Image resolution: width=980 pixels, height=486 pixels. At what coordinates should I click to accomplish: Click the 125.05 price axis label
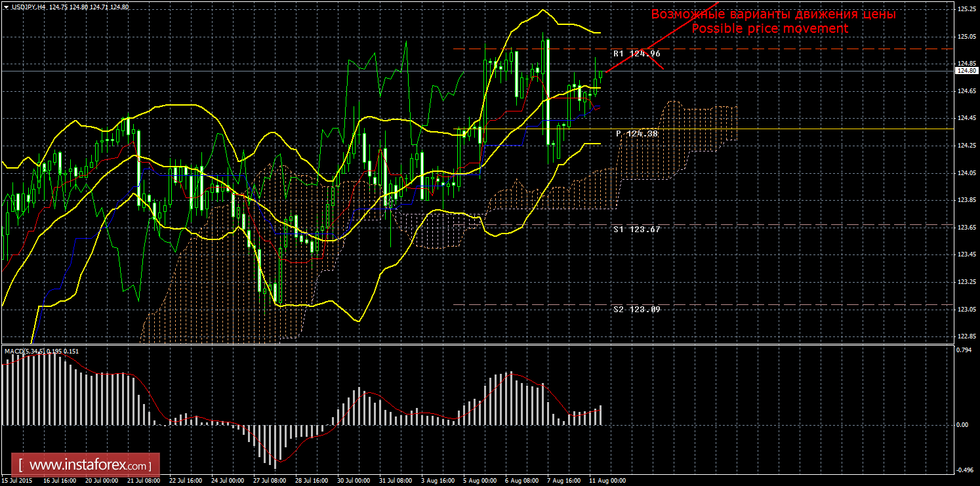click(x=966, y=37)
